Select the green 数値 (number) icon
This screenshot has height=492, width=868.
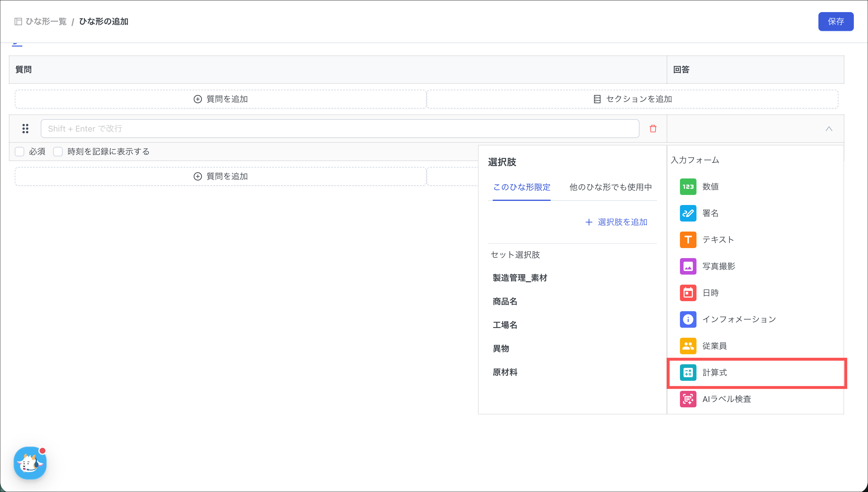(x=688, y=186)
